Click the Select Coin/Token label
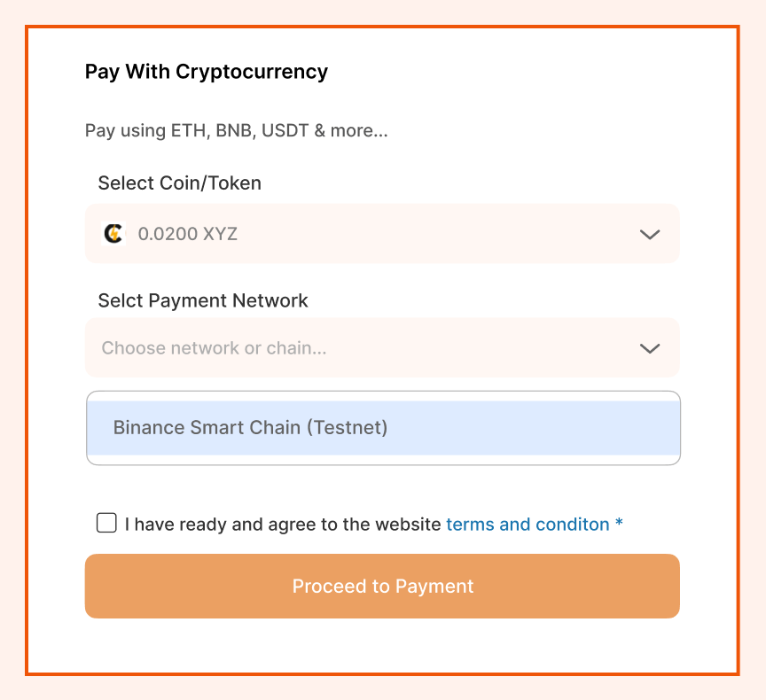Image resolution: width=766 pixels, height=700 pixels. (180, 183)
